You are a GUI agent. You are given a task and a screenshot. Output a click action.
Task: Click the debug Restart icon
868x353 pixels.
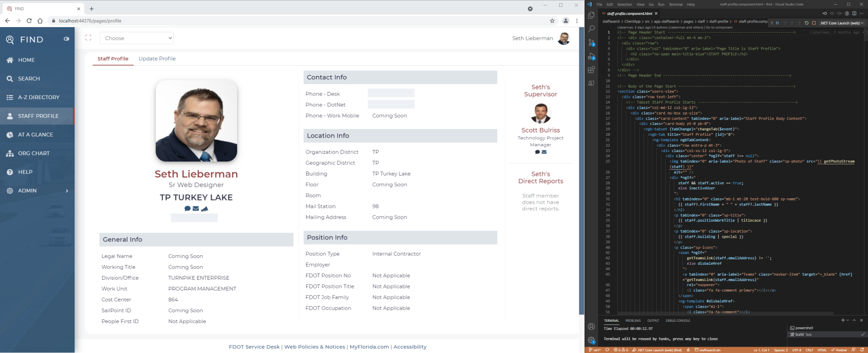806,23
